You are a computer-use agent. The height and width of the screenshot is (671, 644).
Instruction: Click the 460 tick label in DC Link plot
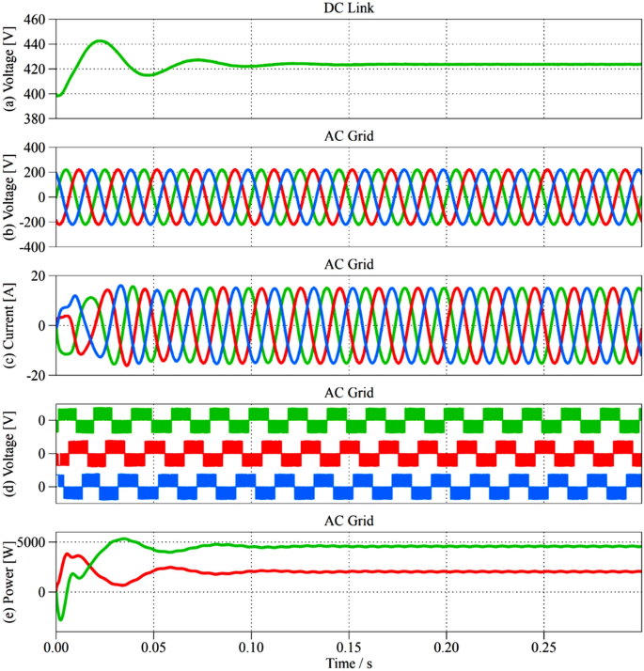point(37,20)
